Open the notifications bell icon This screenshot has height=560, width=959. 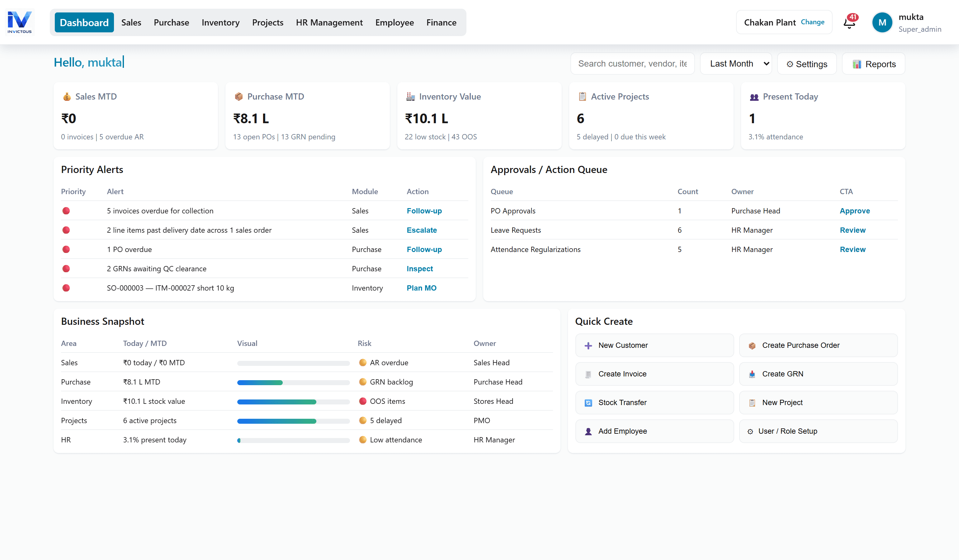pyautogui.click(x=849, y=23)
